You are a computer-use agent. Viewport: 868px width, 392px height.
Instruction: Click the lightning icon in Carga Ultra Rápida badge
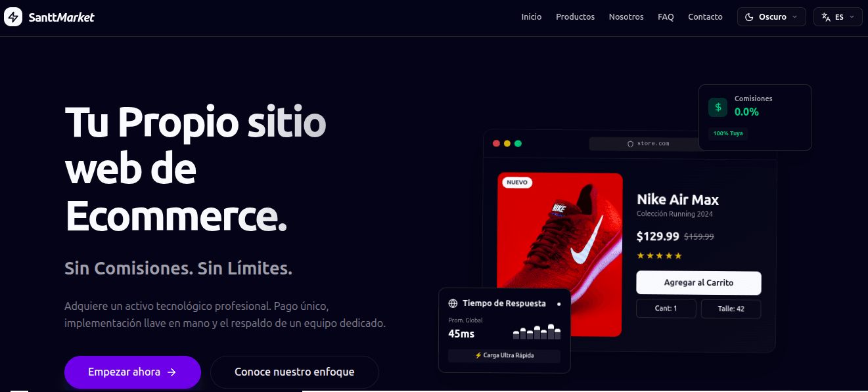[x=478, y=356]
